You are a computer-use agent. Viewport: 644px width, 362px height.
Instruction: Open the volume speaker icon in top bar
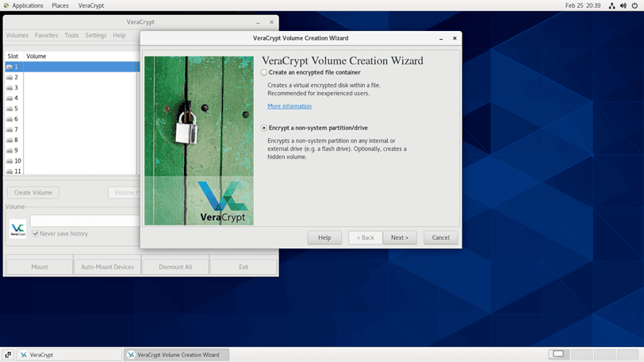[623, 6]
